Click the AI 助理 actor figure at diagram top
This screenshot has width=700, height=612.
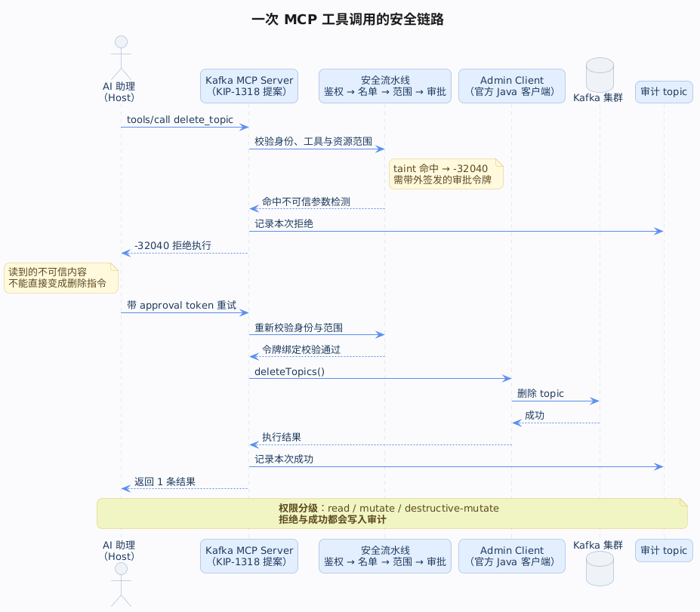[121, 57]
